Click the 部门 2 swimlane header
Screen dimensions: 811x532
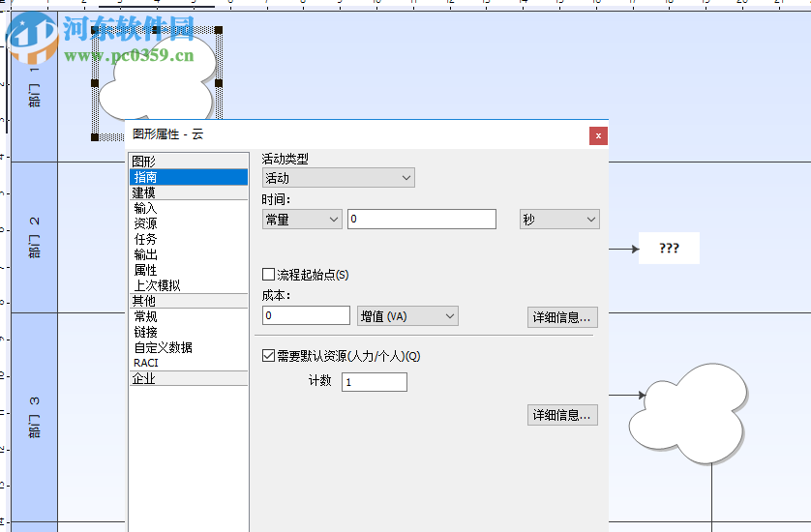[x=34, y=237]
